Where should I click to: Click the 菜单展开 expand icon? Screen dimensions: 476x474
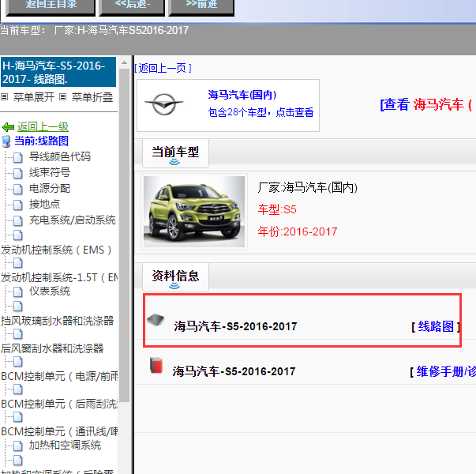4,97
